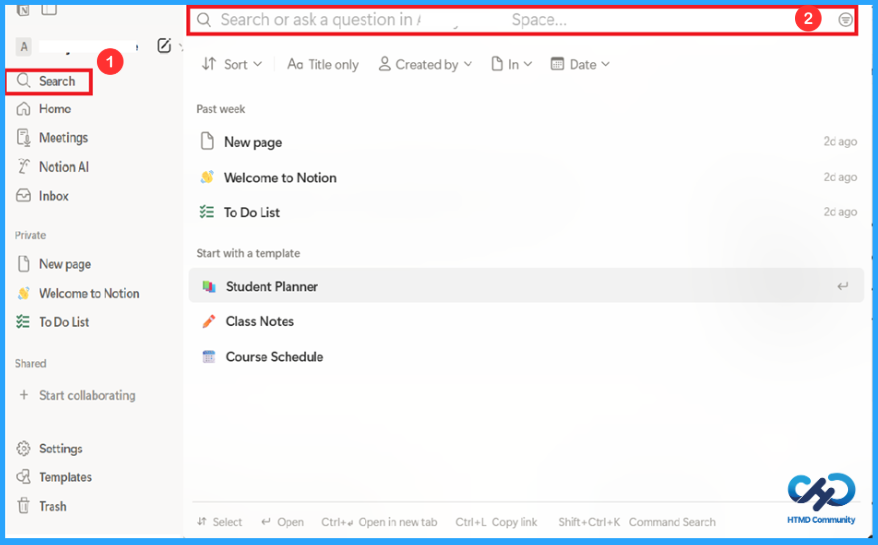Click Start collaborating in Shared section
Screen dimensions: 878x545
point(87,395)
